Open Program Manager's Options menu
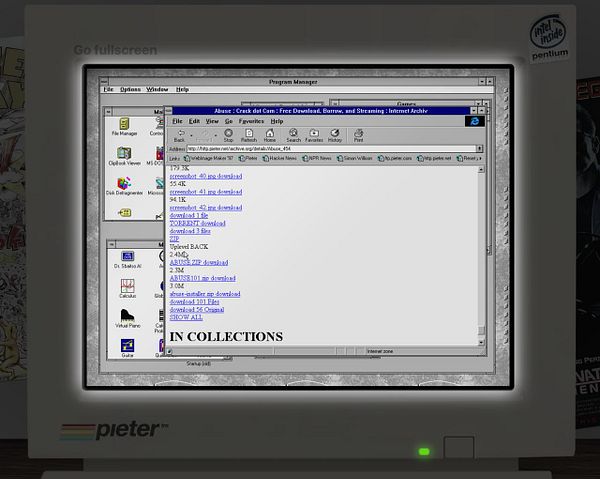Image resolution: width=600 pixels, height=479 pixels. [x=130, y=90]
